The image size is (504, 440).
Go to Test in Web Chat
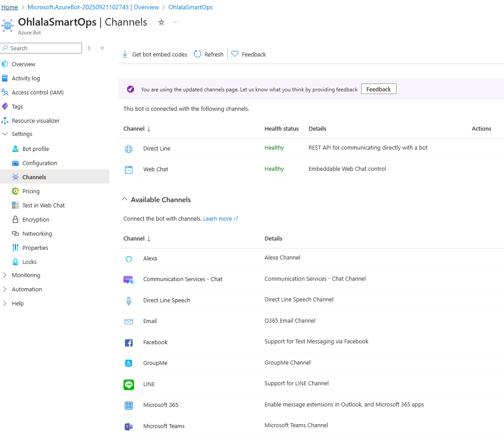pyautogui.click(x=43, y=205)
